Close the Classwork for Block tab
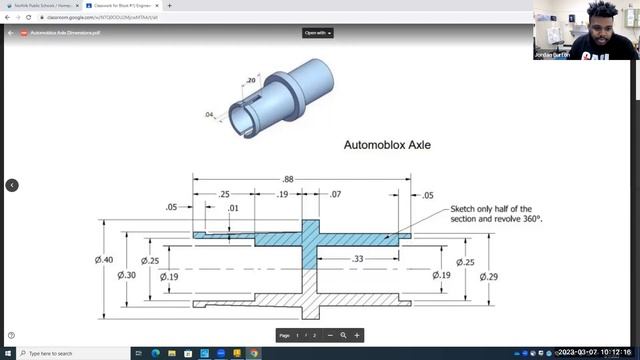Viewport: 640px width, 360px height. pos(157,6)
